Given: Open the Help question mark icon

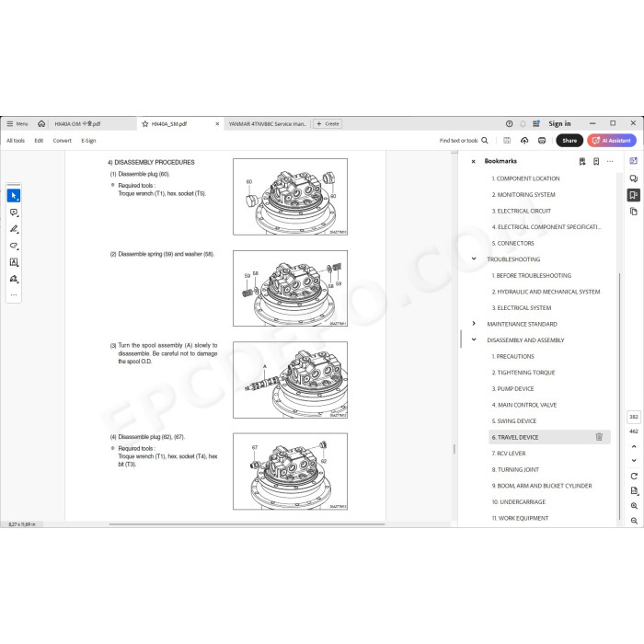Looking at the screenshot, I should pos(510,123).
